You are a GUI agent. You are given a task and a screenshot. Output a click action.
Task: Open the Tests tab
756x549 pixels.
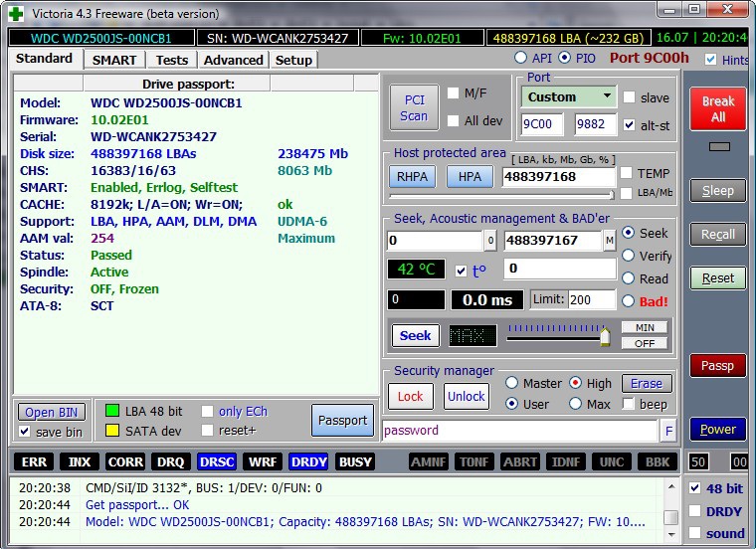pyautogui.click(x=172, y=61)
